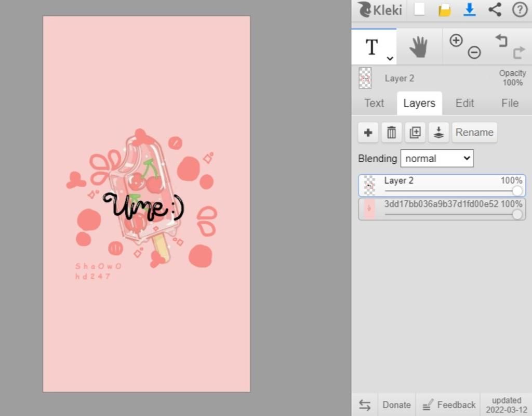Click the Kleki logo

pos(380,9)
